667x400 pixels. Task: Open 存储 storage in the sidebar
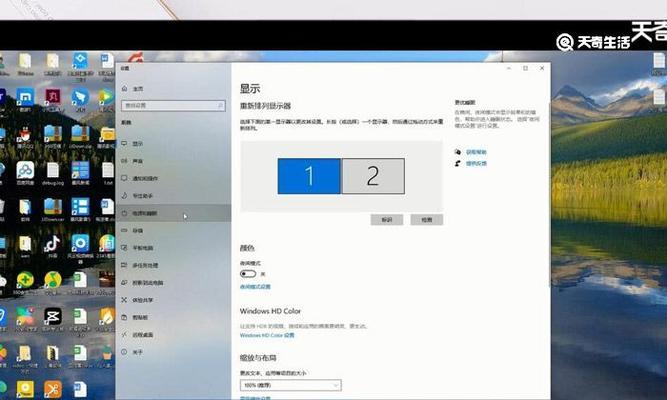click(173, 231)
